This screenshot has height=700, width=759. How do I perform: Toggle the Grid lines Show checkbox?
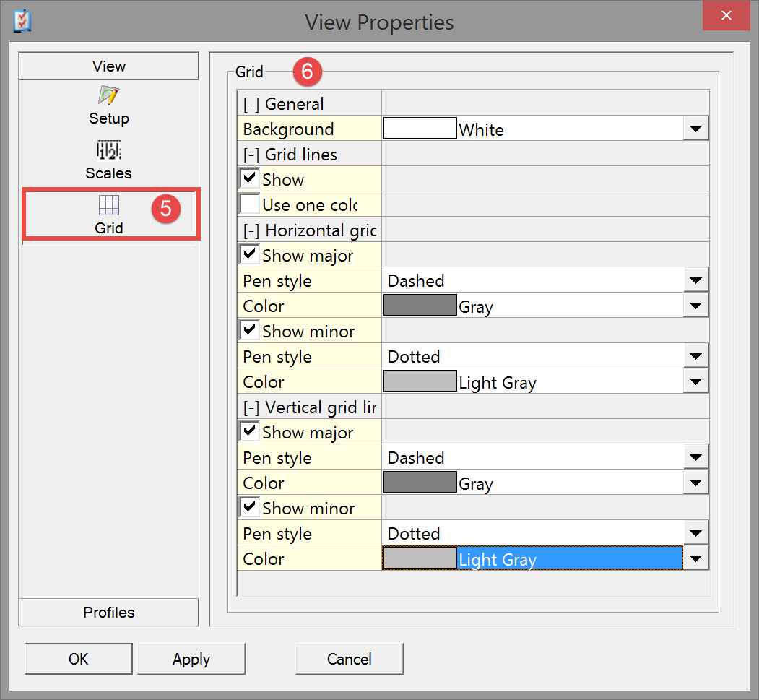(250, 179)
